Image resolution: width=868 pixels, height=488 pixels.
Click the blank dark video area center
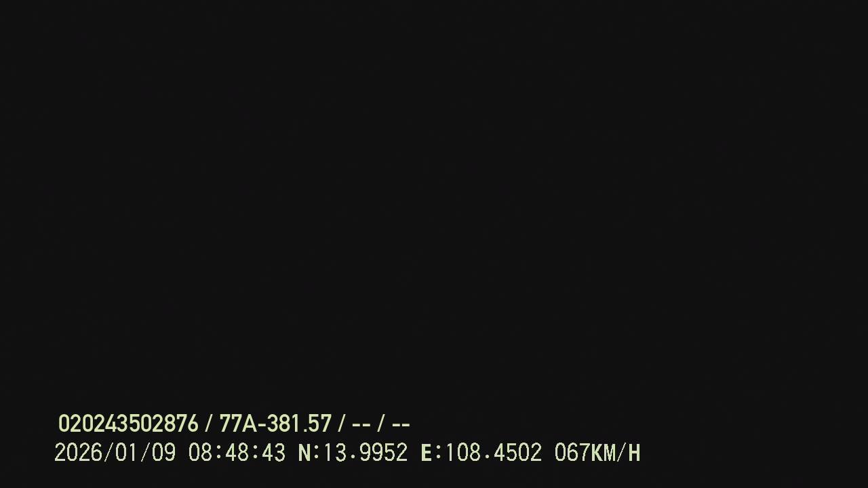click(x=434, y=203)
